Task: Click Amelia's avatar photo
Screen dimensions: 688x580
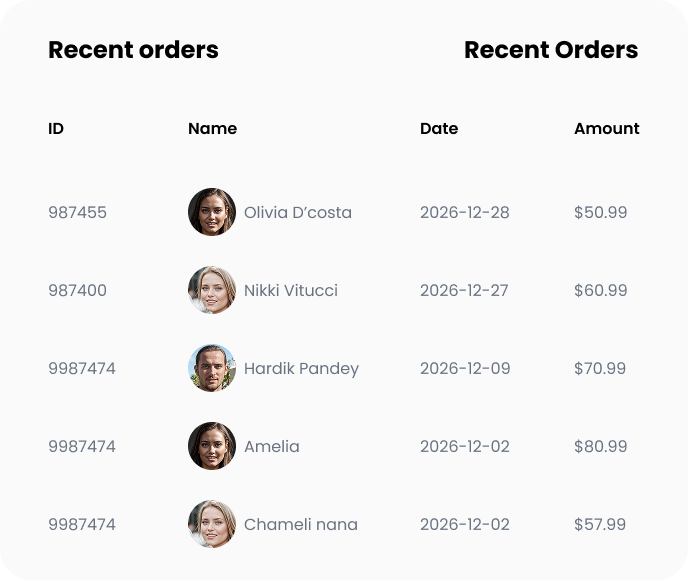Action: click(212, 446)
